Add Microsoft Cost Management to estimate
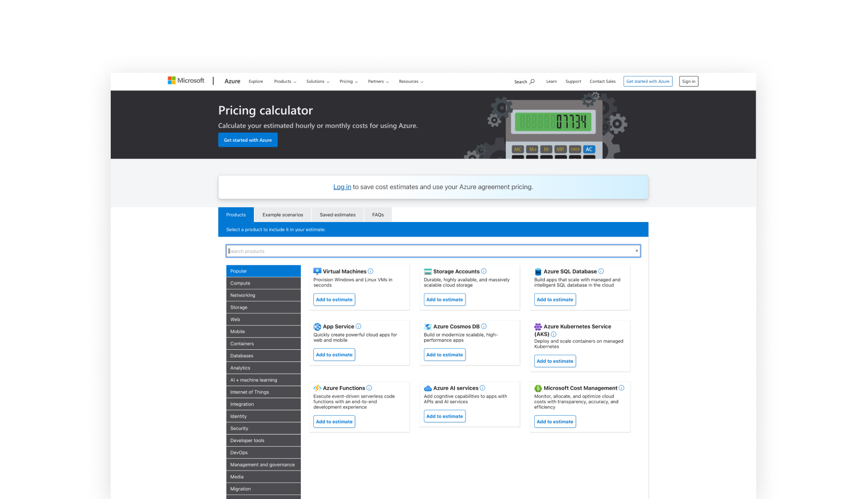Screen dimensions: 868x499 (x=555, y=422)
